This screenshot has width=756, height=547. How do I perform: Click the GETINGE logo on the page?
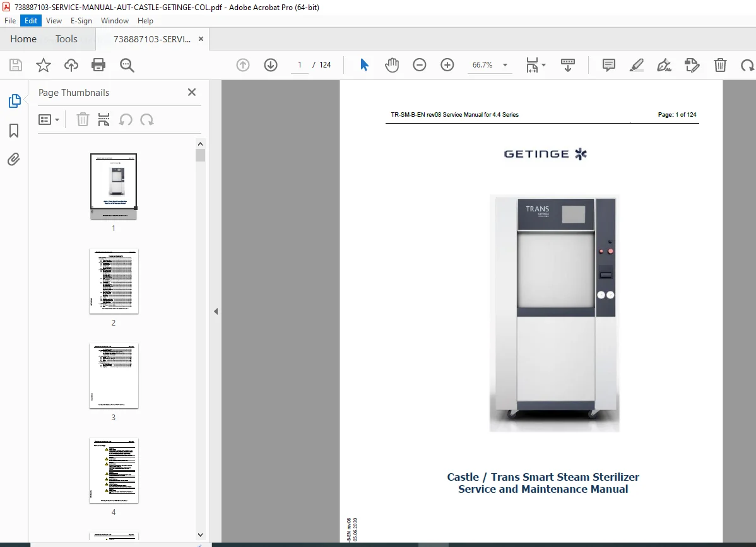coord(545,154)
